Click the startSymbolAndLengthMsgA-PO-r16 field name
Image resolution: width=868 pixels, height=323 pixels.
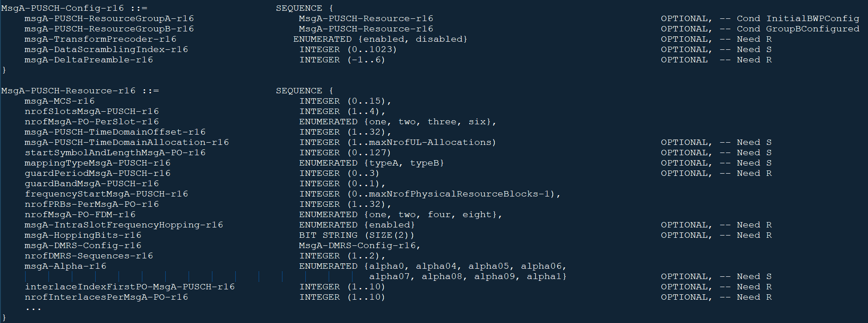pos(115,153)
